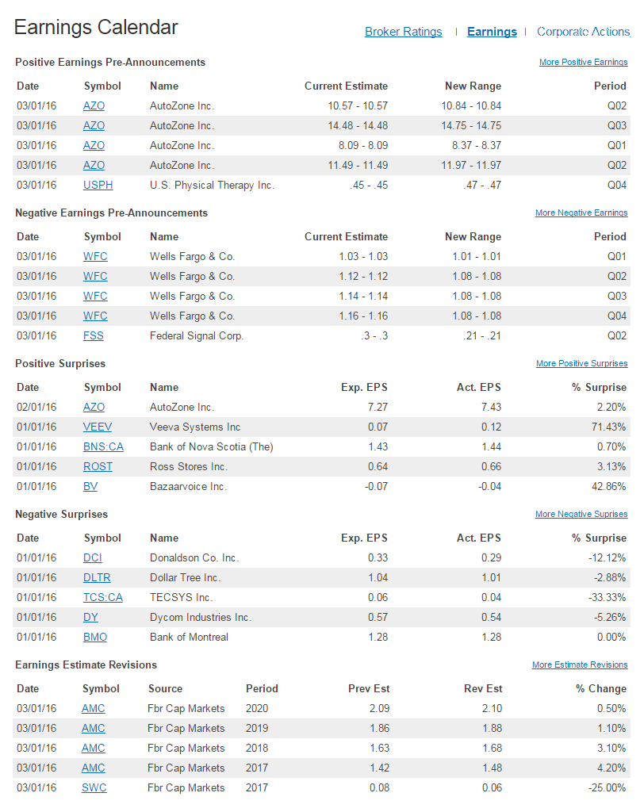The image size is (644, 812).
Task: Click the SWC symbol in Estimate Revisions
Action: 94,787
